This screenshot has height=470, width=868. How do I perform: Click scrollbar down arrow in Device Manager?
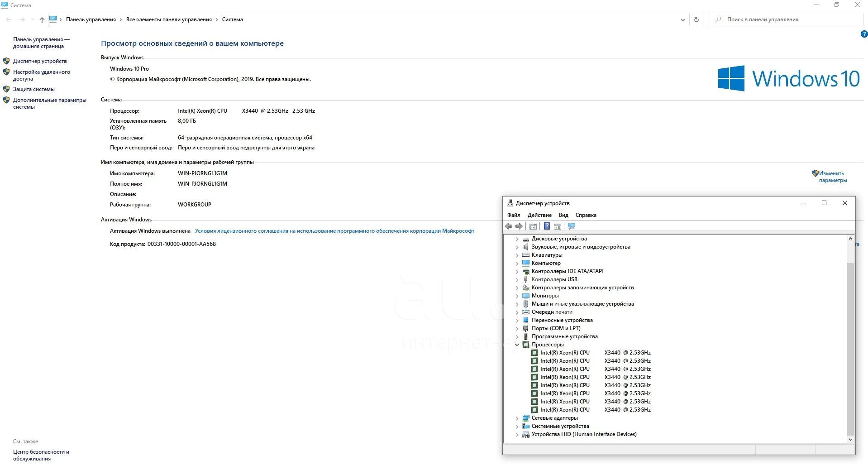pos(850,439)
